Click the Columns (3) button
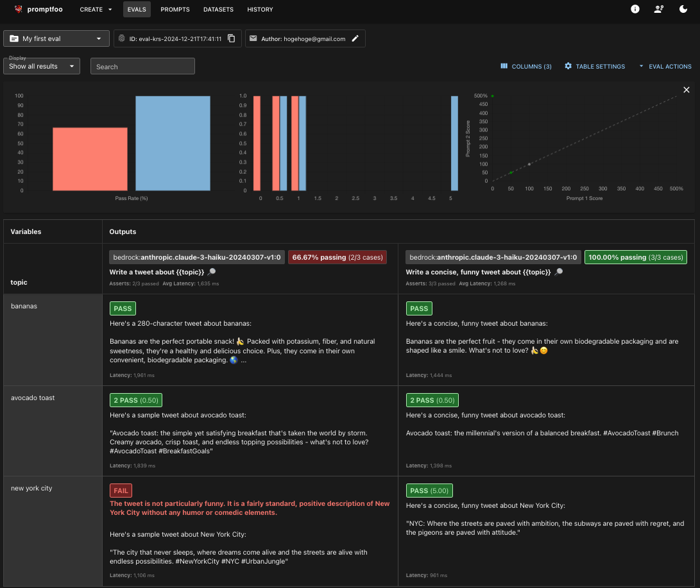This screenshot has height=588, width=700. [x=526, y=66]
